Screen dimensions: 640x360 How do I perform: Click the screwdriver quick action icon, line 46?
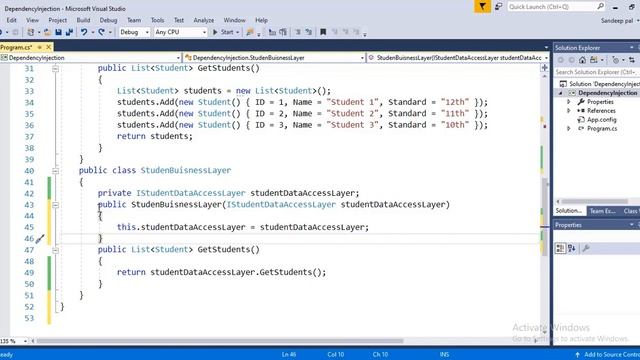pyautogui.click(x=40, y=239)
